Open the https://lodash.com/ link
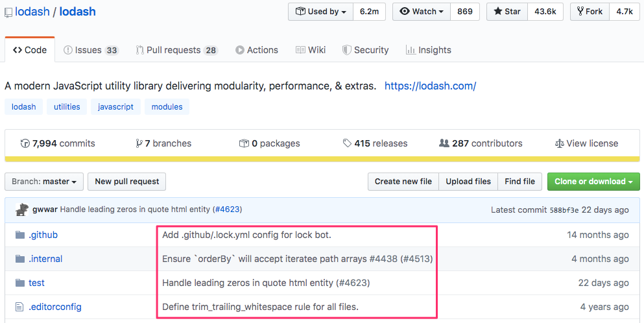 pyautogui.click(x=431, y=86)
